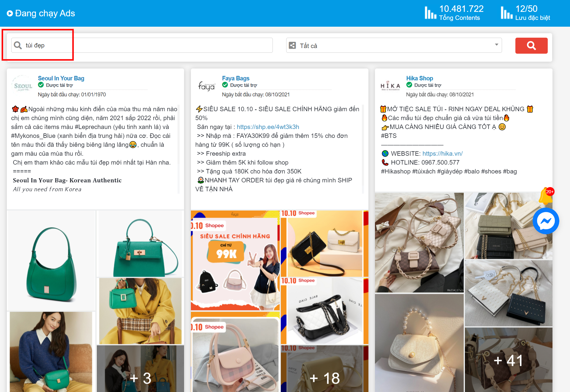Click the Faya Bags logo avatar
The image size is (570, 392).
pyautogui.click(x=207, y=86)
